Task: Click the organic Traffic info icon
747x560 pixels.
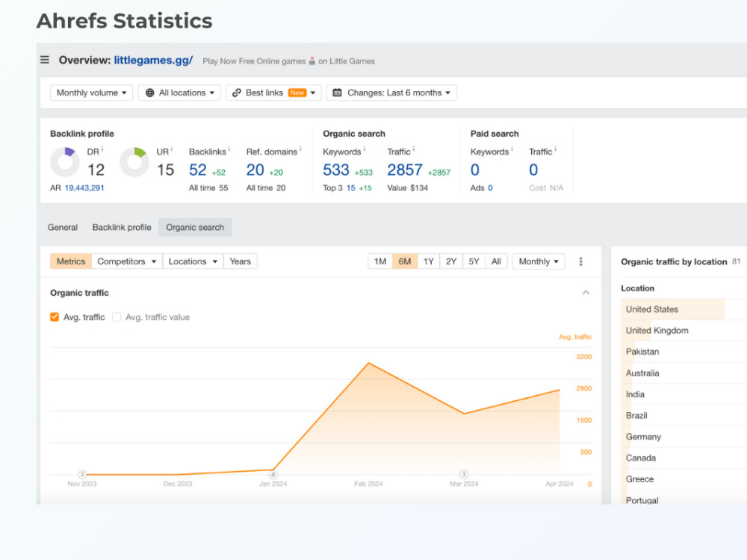Action: [414, 149]
